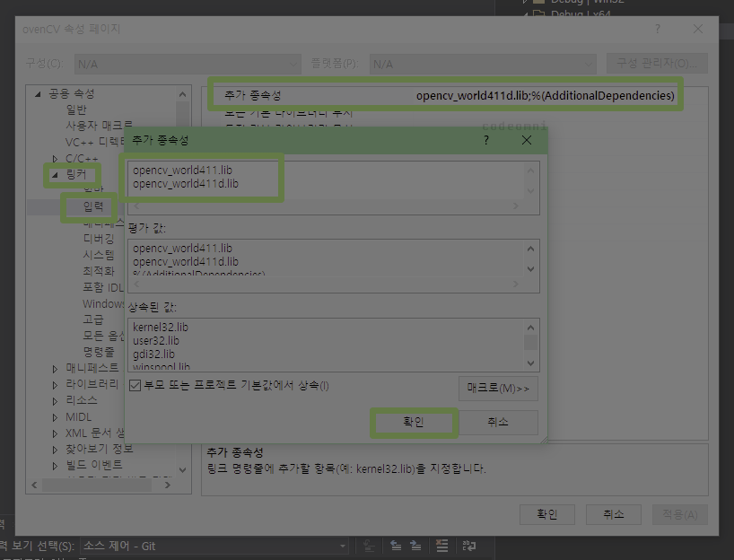This screenshot has height=560, width=734.
Task: Click opencv_world411.lib in 평가 값 box
Action: pos(182,249)
